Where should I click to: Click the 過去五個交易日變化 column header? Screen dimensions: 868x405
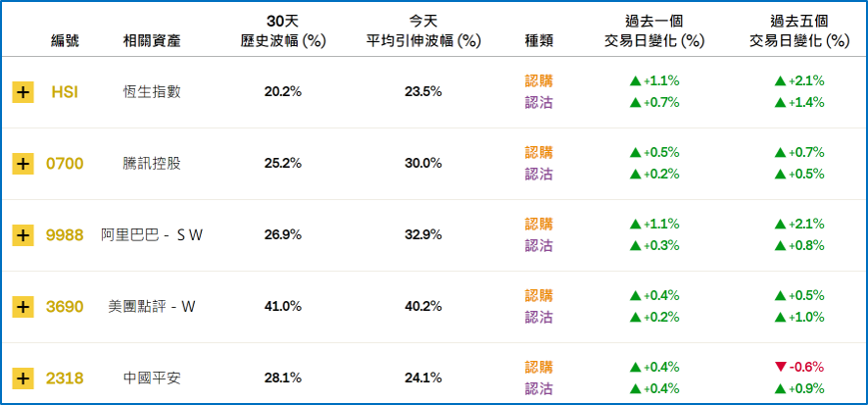click(x=799, y=31)
